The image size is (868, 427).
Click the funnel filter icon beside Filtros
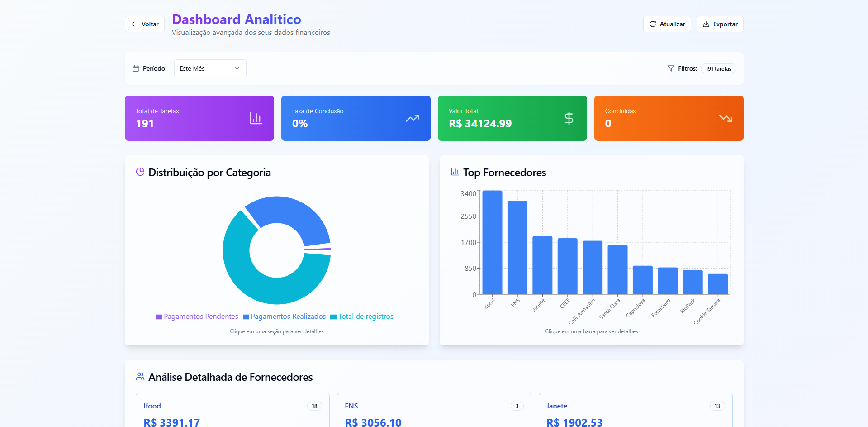click(671, 68)
